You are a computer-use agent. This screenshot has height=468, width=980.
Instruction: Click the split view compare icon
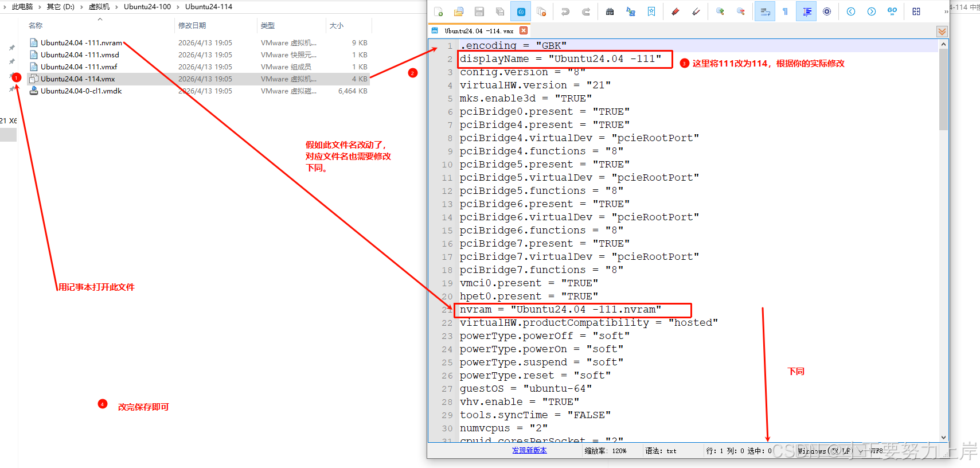tap(916, 11)
